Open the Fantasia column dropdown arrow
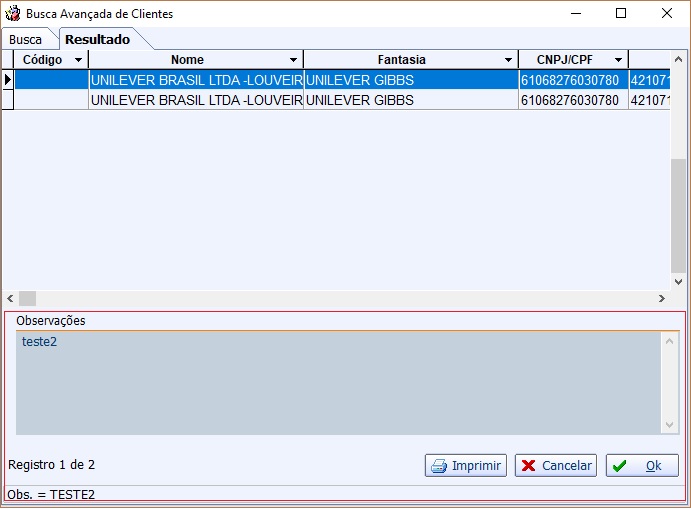The width and height of the screenshot is (691, 509). pyautogui.click(x=509, y=60)
